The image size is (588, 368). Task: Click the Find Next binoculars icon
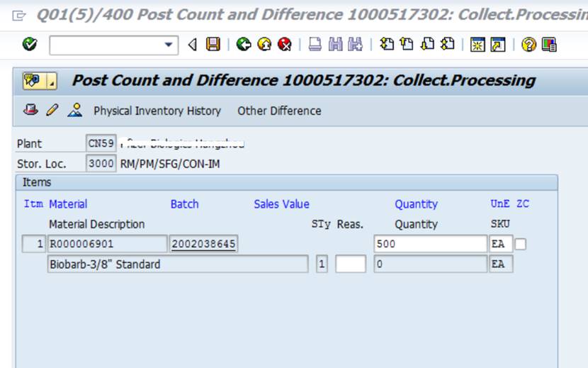[355, 44]
